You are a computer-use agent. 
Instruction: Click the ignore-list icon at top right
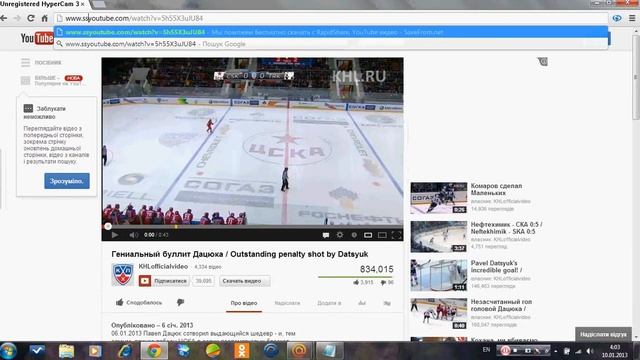(542, 62)
